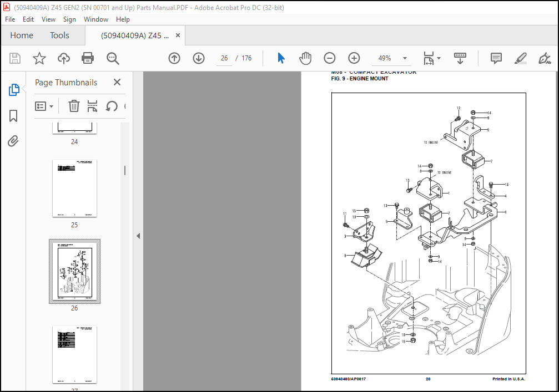The image size is (559, 392).
Task: Select the partially visible page 24 thumbnail
Action: coord(74,128)
